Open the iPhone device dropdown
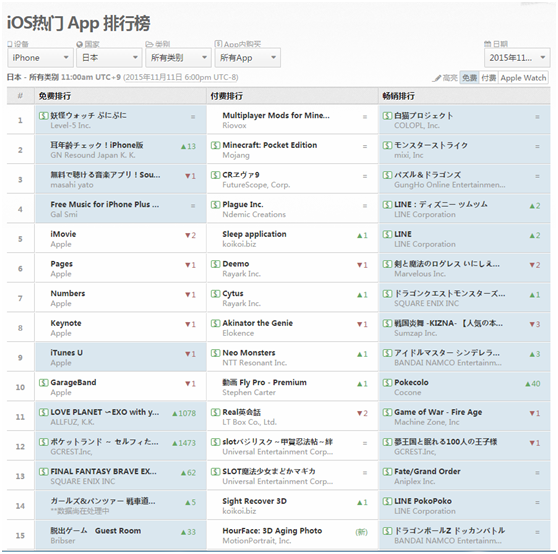558x554 pixels. pos(40,58)
